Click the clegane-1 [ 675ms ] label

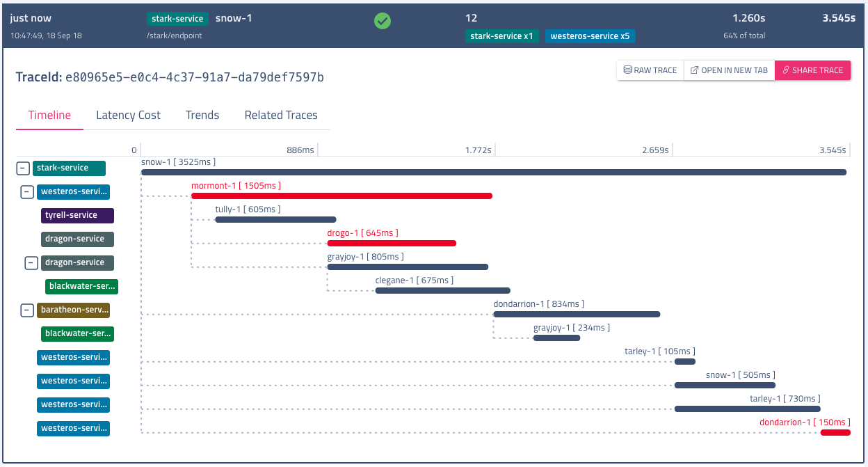pos(414,280)
